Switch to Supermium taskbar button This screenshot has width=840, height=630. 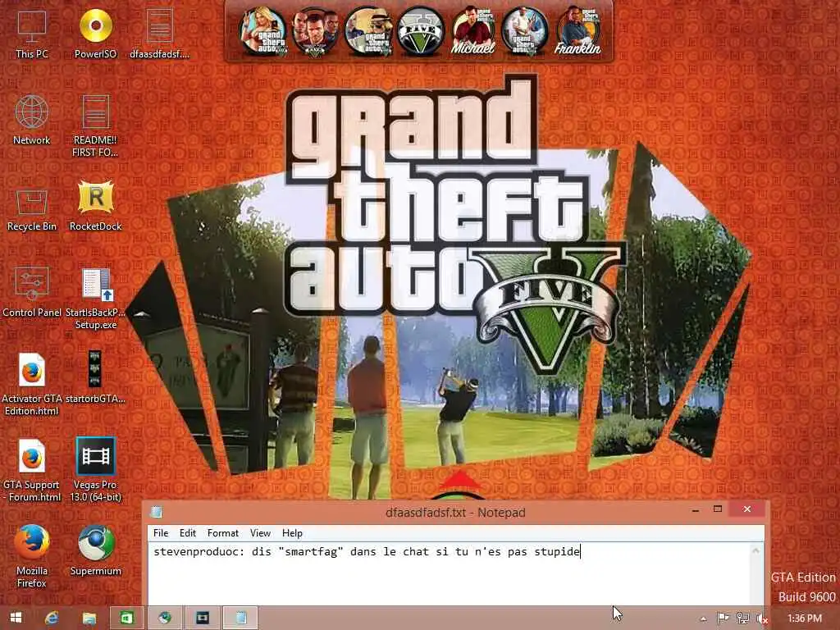tap(164, 618)
